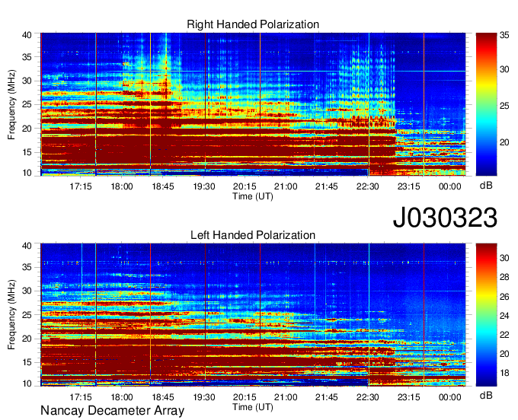
Task: Click the 'Left Handed Polarization' title
Action: pyautogui.click(x=253, y=235)
